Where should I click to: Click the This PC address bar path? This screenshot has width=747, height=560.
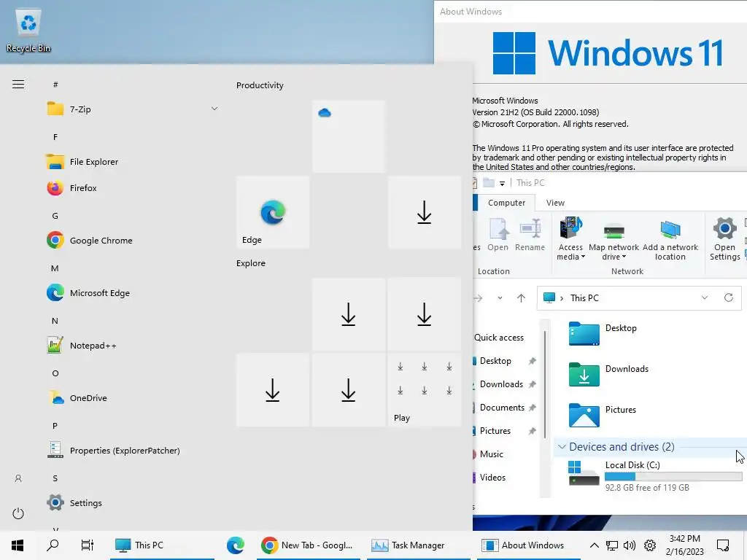tap(584, 298)
